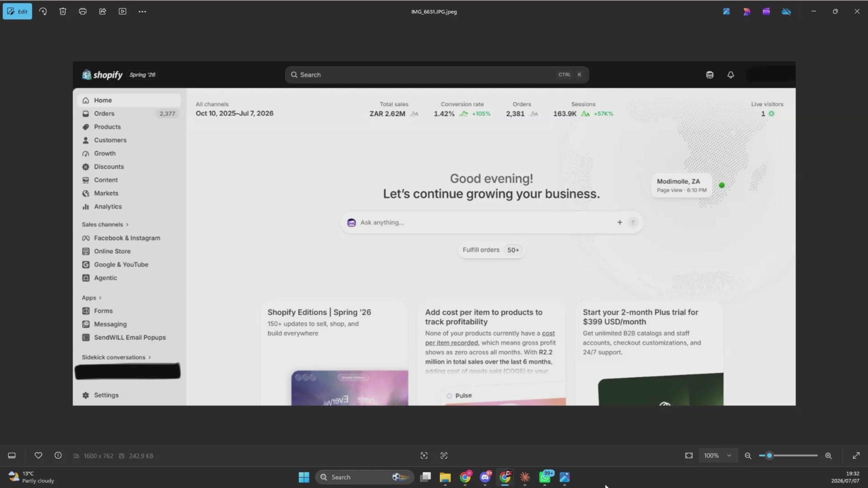
Task: Open the Shopify Editions Spring '26 card
Action: (334, 353)
